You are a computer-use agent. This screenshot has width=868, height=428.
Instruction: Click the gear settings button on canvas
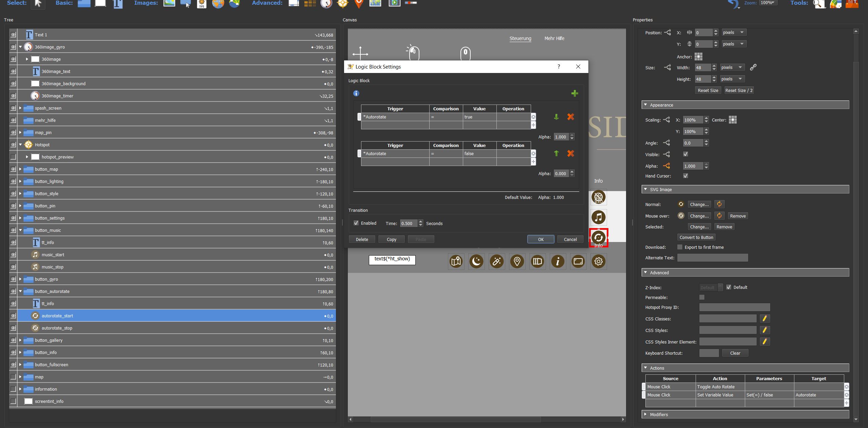599,261
